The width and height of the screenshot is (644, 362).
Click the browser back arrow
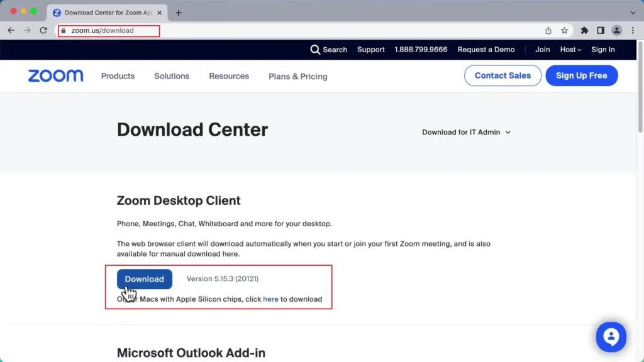pos(11,30)
